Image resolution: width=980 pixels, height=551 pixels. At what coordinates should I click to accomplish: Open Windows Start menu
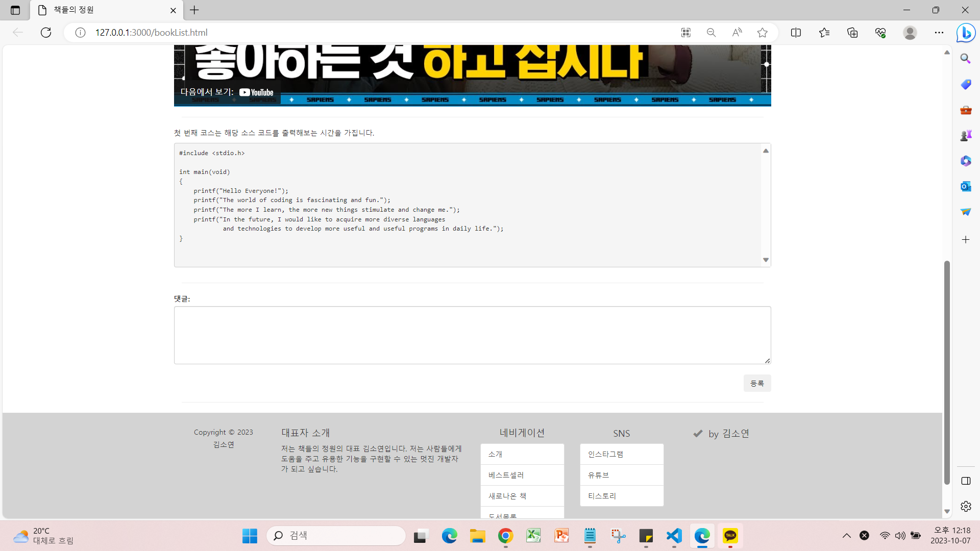(x=250, y=536)
